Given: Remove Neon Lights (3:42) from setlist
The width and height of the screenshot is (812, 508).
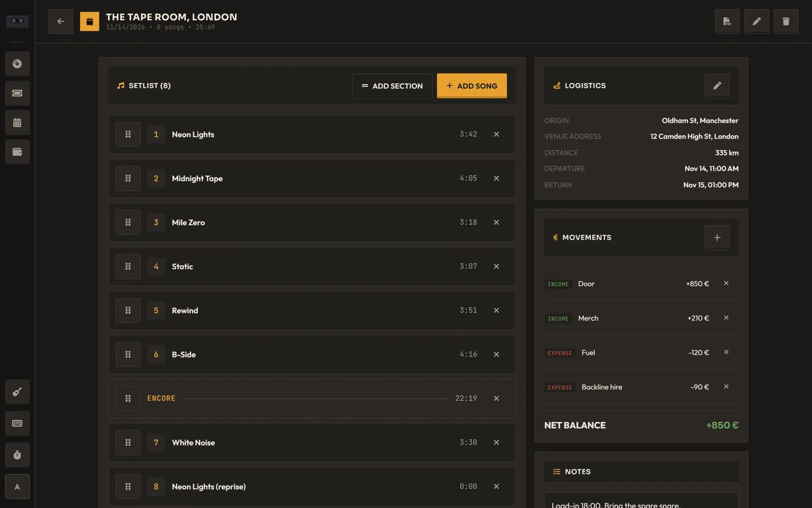Looking at the screenshot, I should (496, 134).
